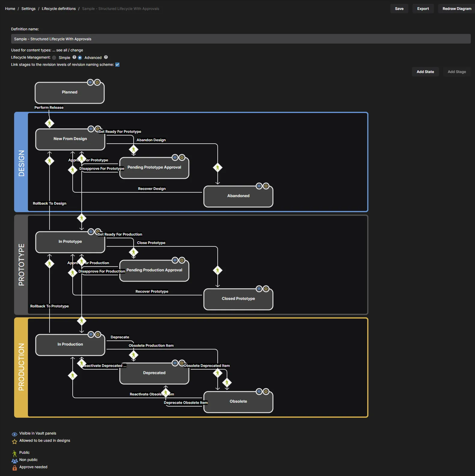Click star icon on In Production state
The width and height of the screenshot is (475, 476).
98,334
